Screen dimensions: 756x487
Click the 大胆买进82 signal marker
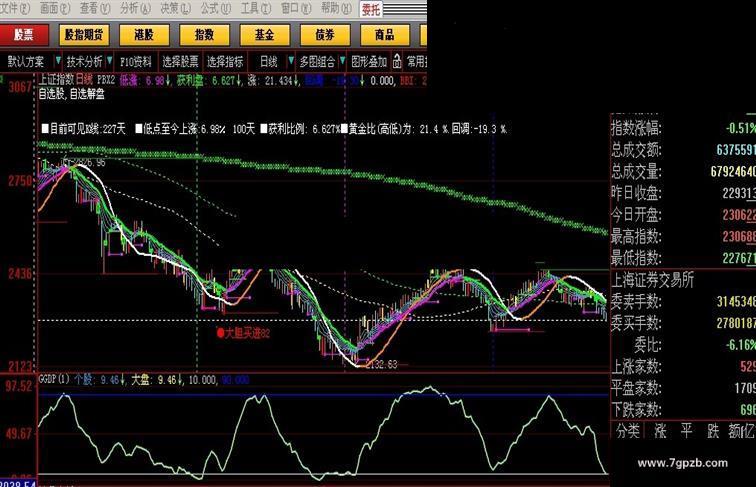[243, 333]
